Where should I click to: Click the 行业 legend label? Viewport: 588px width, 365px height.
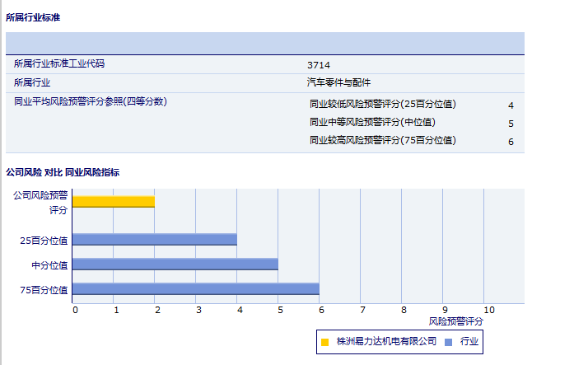469,342
